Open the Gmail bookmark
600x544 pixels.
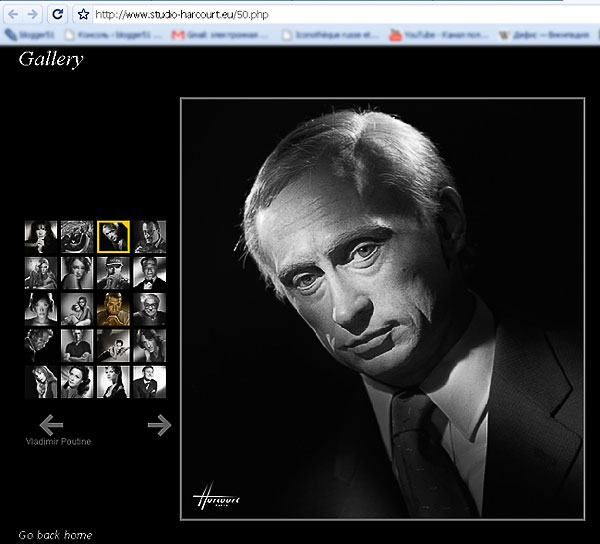click(220, 35)
